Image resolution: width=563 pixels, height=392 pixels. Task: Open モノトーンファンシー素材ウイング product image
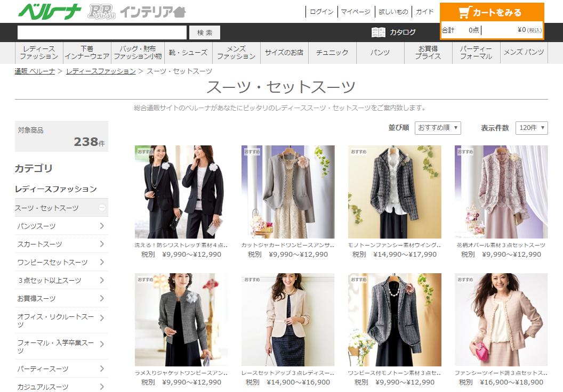(395, 192)
